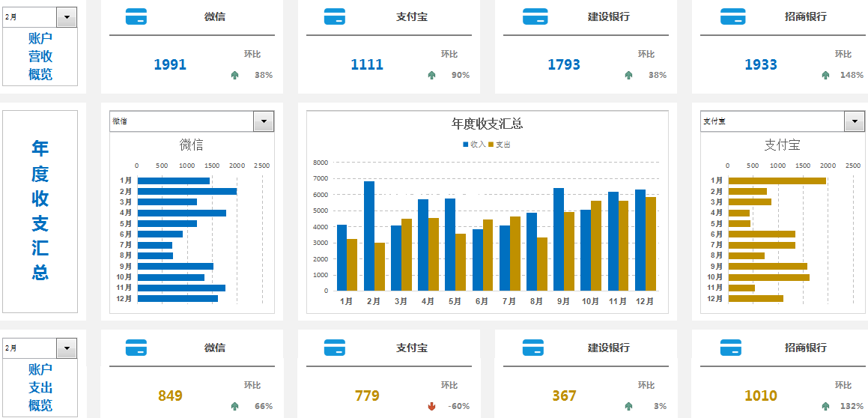This screenshot has width=868, height=418.
Task: Click the card icon beside top 建设银行
Action: 535,16
